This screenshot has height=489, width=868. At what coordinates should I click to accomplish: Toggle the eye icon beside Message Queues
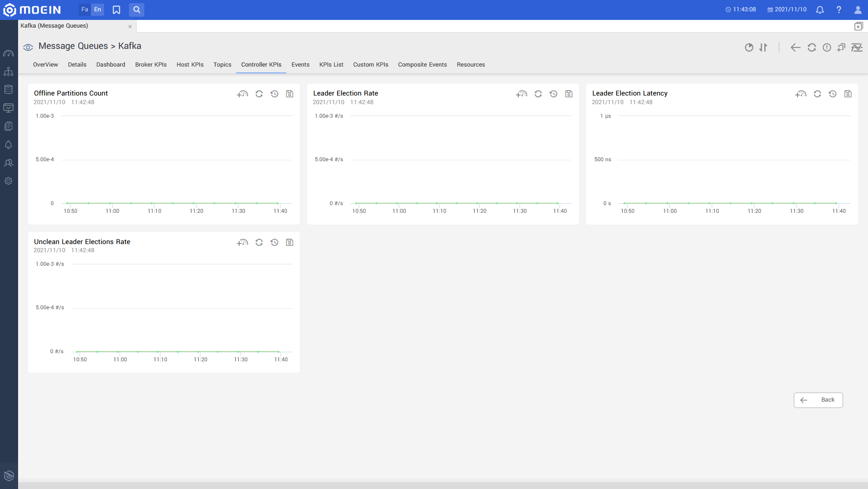tap(28, 47)
